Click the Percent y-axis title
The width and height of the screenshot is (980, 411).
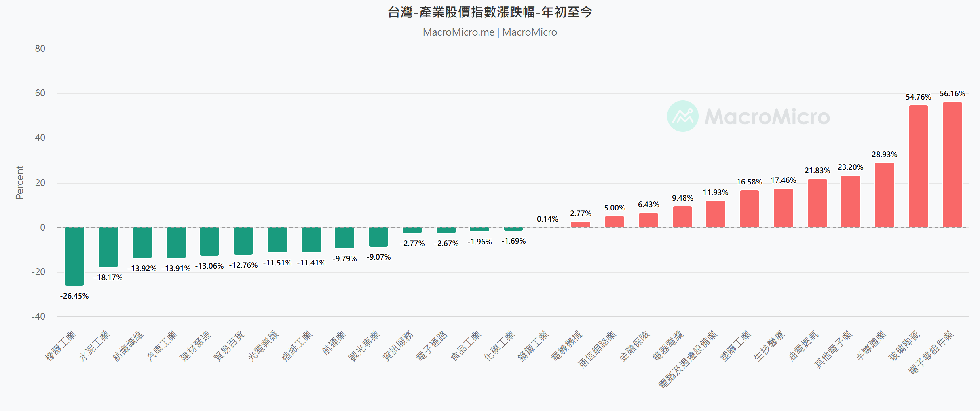pos(19,182)
